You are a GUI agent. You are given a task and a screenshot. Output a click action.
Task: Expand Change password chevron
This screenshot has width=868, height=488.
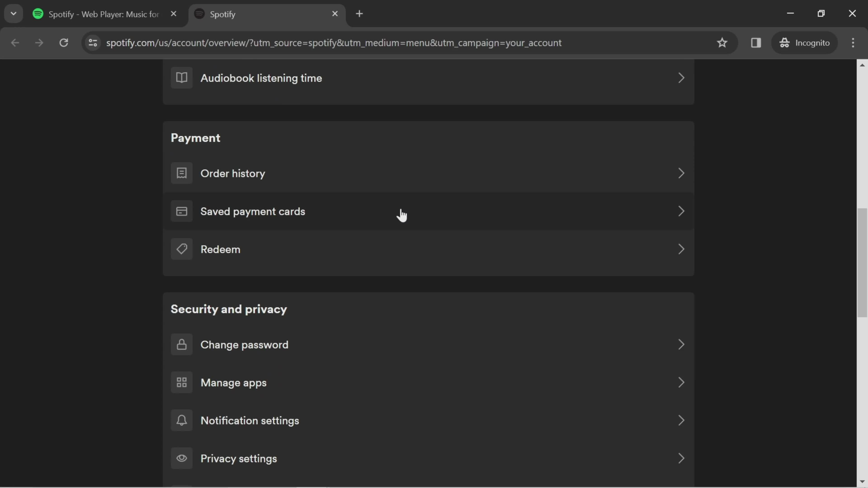coord(681,345)
